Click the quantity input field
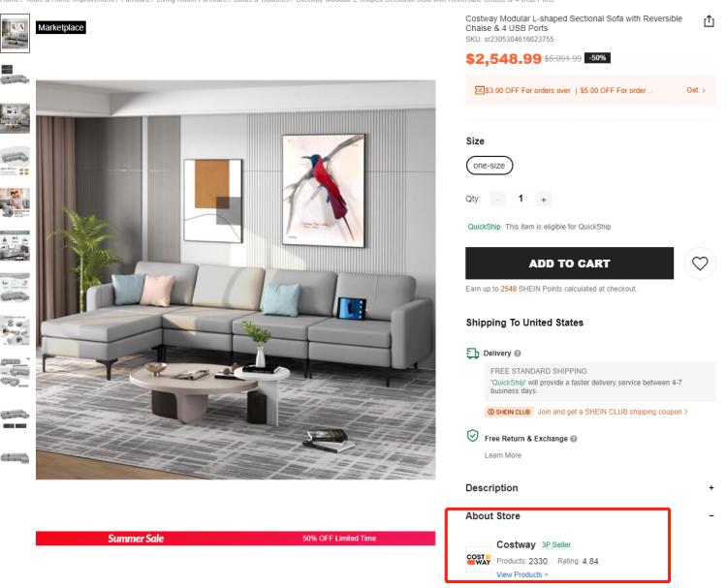727x588 pixels. tap(521, 199)
